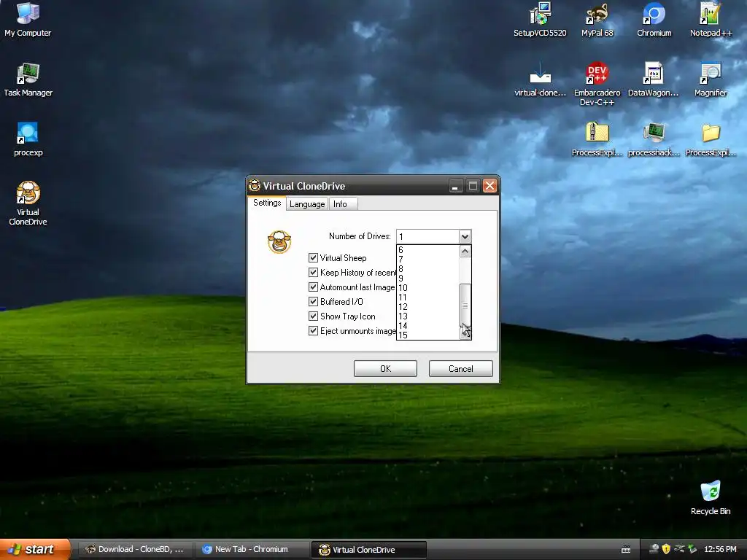The image size is (747, 560).
Task: Click Virtual CloneDrive taskbar button
Action: point(368,550)
